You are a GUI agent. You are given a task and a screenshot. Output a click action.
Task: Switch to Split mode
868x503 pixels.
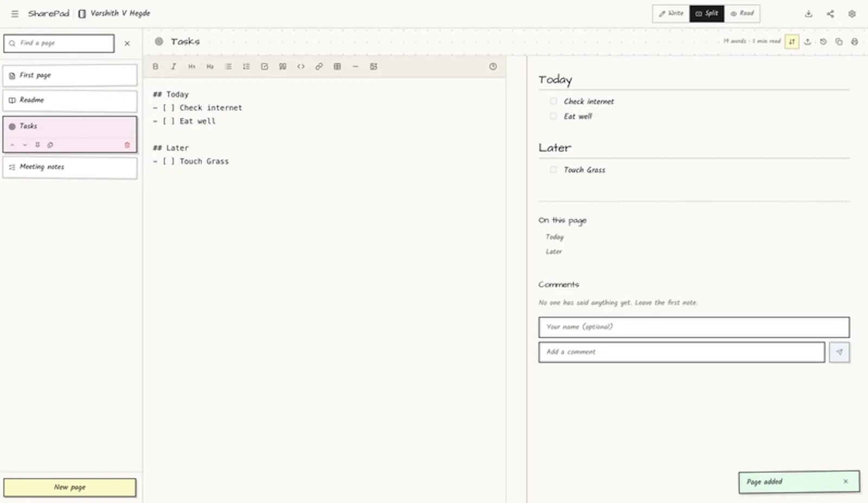click(x=707, y=14)
